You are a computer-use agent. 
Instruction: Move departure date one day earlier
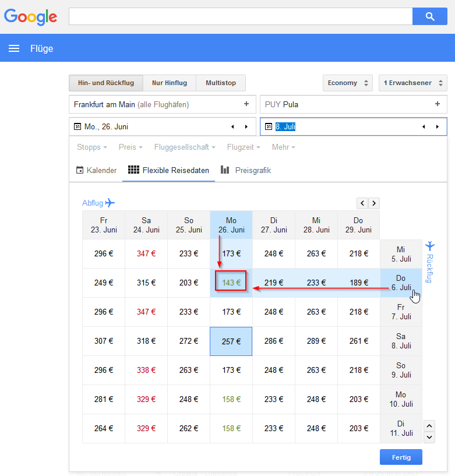(x=232, y=126)
